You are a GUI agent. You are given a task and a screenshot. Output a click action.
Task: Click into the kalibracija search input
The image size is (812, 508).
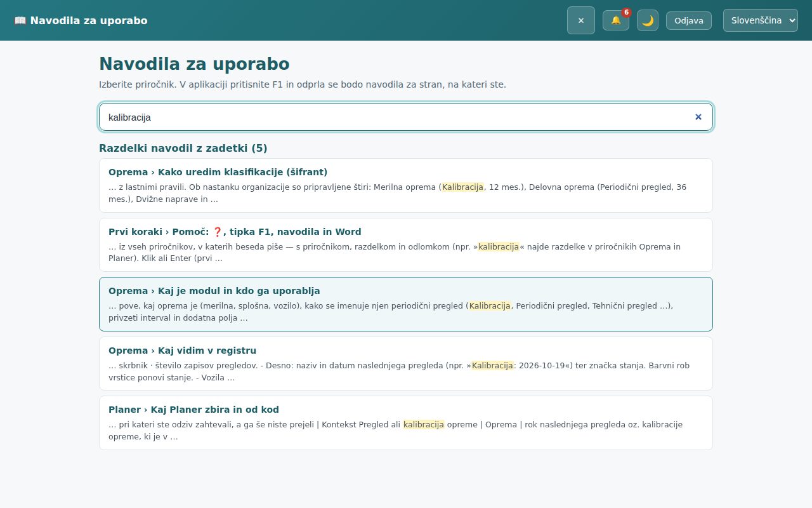pyautogui.click(x=406, y=117)
